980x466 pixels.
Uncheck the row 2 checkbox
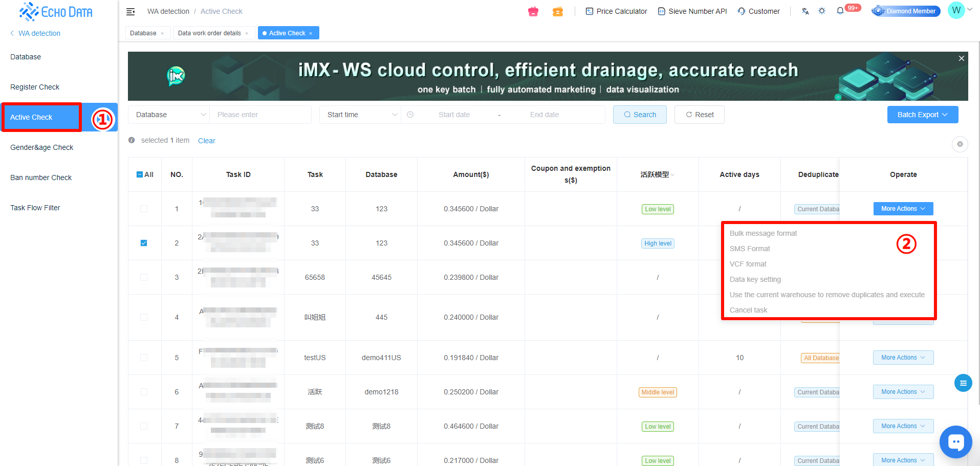(144, 243)
